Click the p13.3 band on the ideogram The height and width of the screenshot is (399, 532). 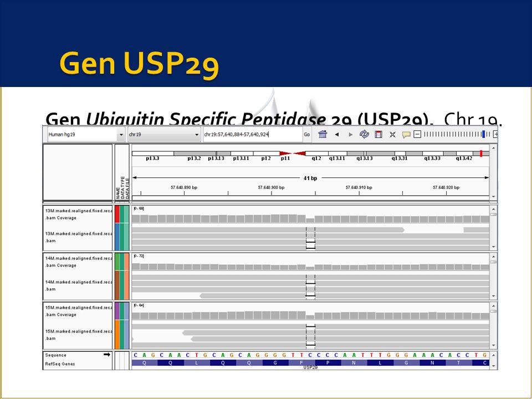point(153,154)
